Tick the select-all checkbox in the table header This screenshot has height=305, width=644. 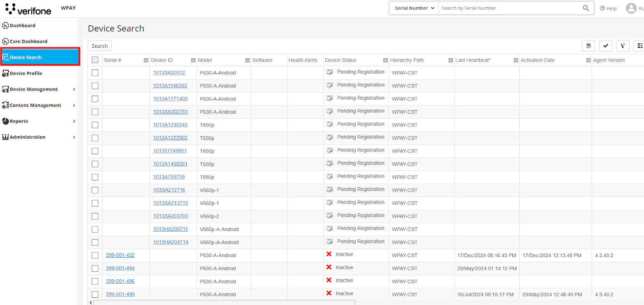[x=95, y=60]
